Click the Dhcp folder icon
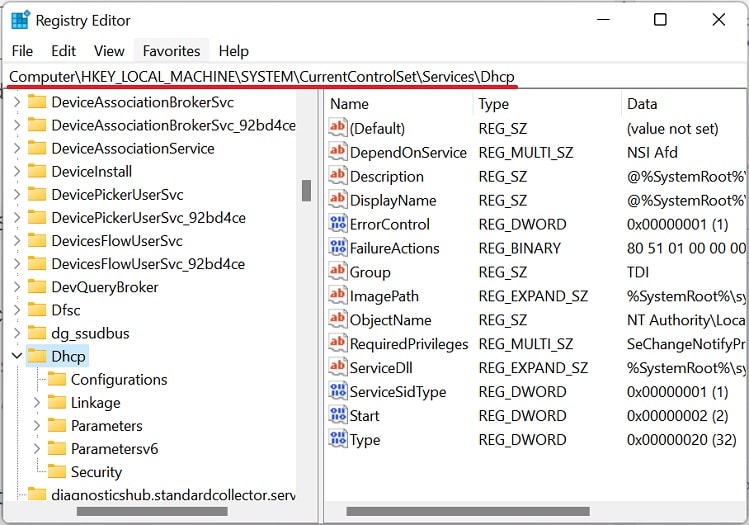 (37, 356)
